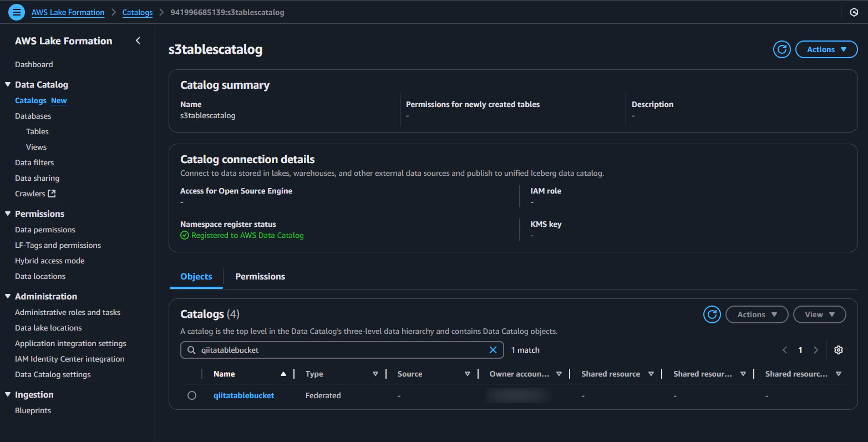
Task: Open Tables in the sidebar
Action: click(37, 131)
